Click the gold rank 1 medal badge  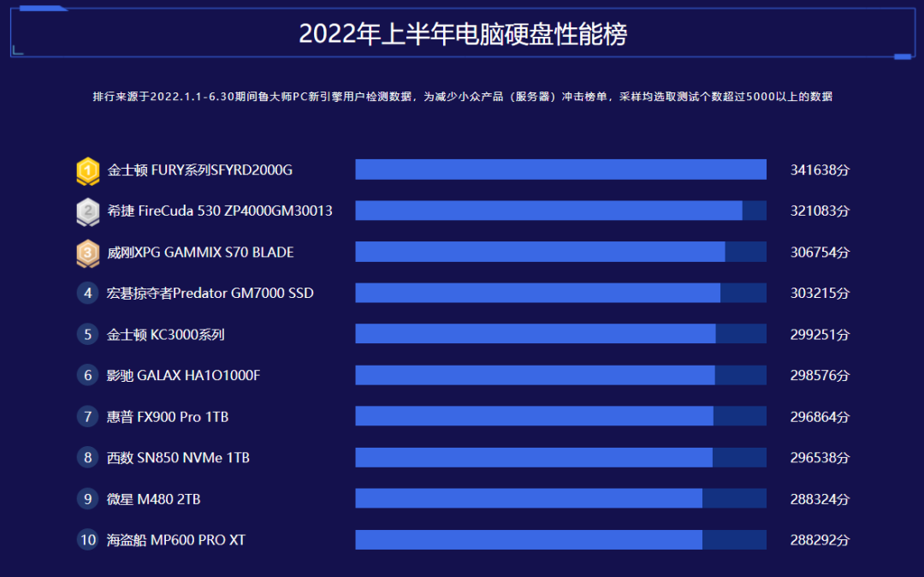88,171
